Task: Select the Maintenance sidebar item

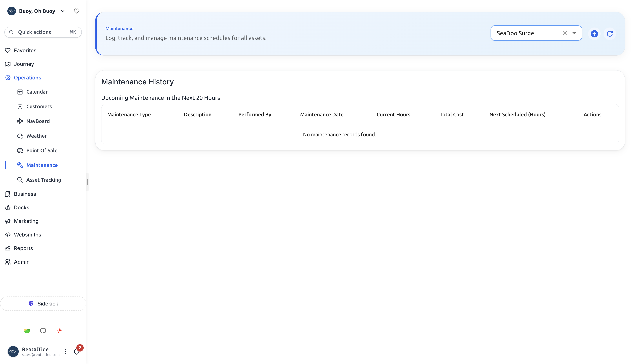Action: coord(42,165)
